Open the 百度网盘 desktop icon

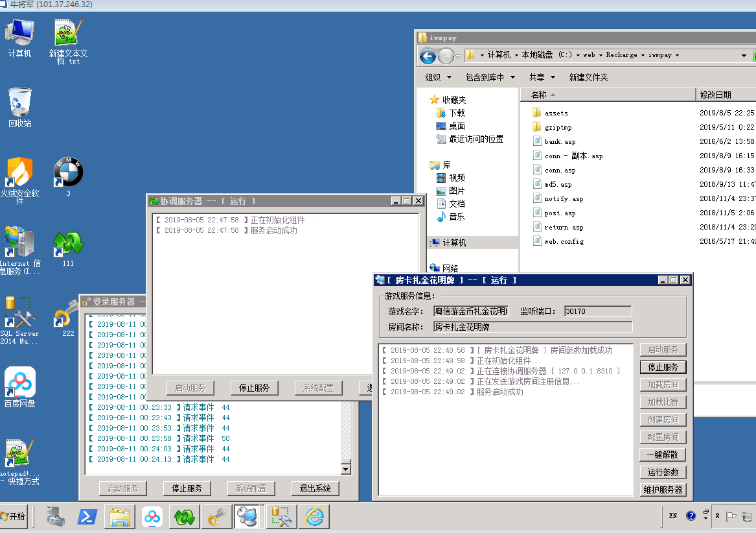19,383
